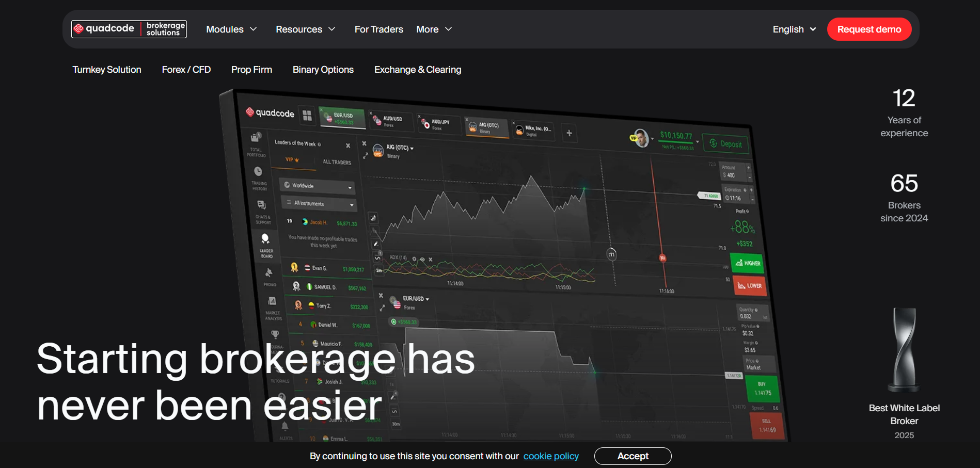Close the Leaders of the Week panel
Image resolution: width=980 pixels, height=468 pixels.
coord(348,146)
